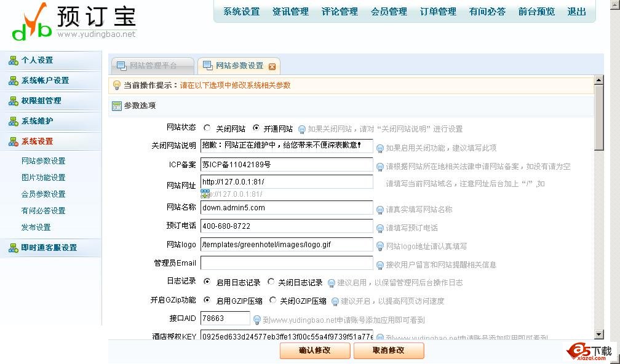Image resolution: width=620 pixels, height=364 pixels.
Task: Click the 确认修改 button
Action: (315, 350)
